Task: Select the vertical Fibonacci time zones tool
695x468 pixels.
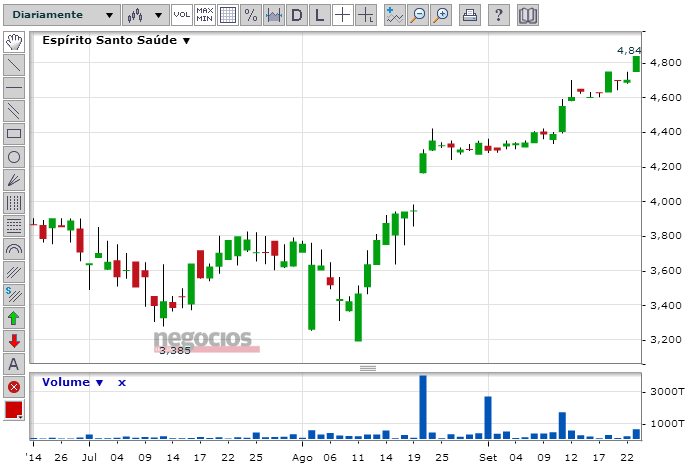Action: click(x=14, y=203)
